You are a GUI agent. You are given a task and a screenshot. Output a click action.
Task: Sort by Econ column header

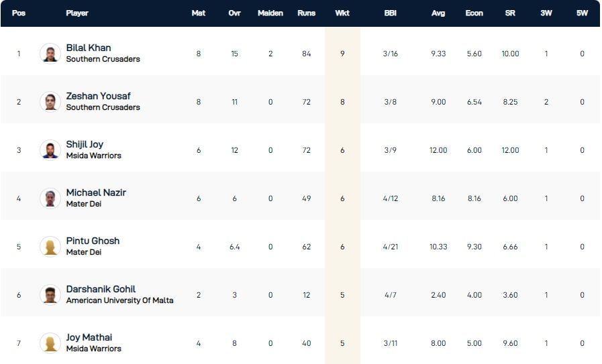click(x=474, y=13)
